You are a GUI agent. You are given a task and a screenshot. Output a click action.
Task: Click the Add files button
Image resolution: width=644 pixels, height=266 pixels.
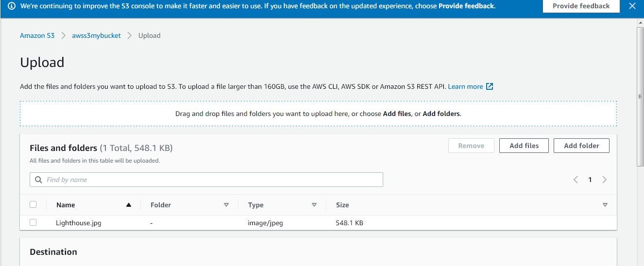(524, 146)
